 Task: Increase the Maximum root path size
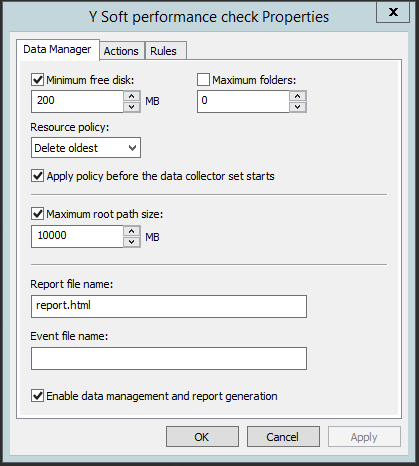132,231
